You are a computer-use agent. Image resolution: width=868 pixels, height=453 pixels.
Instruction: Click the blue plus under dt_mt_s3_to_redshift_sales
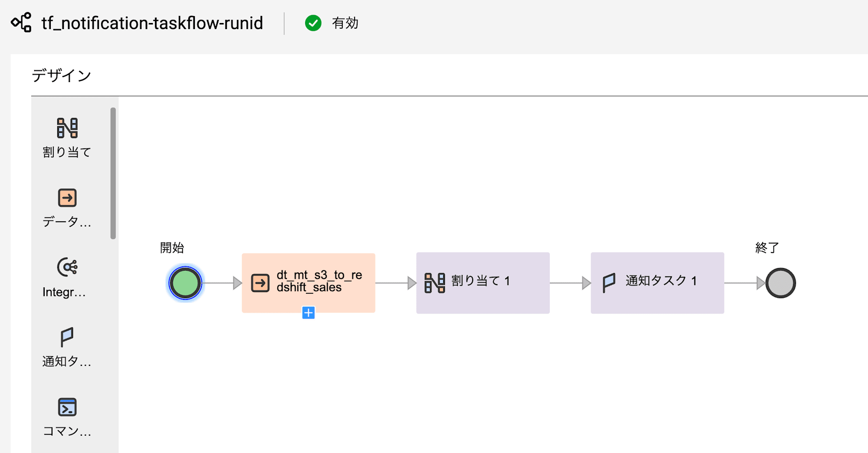308,312
